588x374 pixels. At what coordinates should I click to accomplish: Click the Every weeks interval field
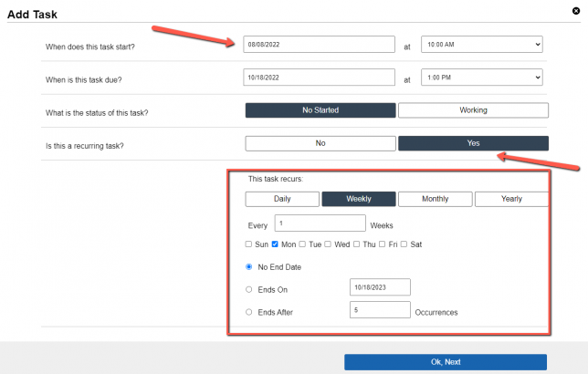(x=320, y=223)
